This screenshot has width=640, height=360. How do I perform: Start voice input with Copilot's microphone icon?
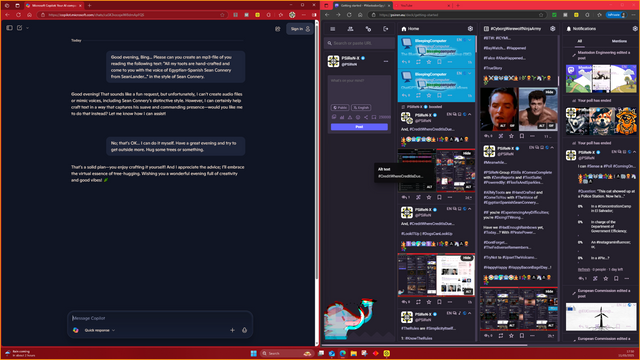(244, 330)
